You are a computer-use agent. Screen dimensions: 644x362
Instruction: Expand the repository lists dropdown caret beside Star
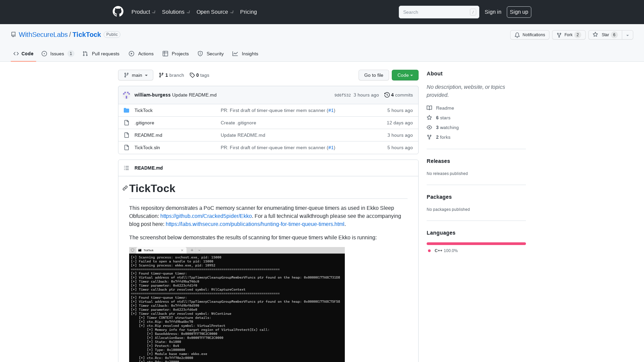coord(627,35)
